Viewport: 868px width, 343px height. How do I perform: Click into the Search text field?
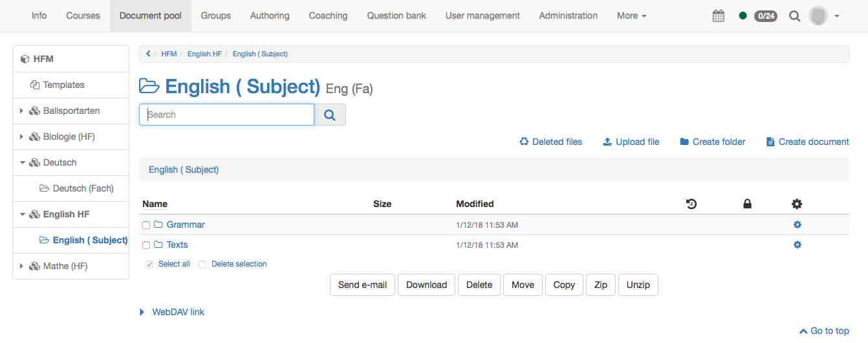(x=226, y=115)
